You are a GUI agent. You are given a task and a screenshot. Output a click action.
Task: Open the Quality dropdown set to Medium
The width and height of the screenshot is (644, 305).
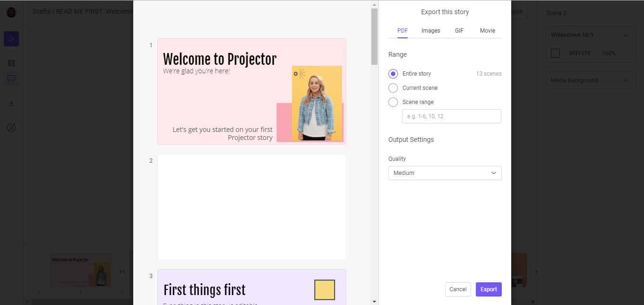point(445,173)
